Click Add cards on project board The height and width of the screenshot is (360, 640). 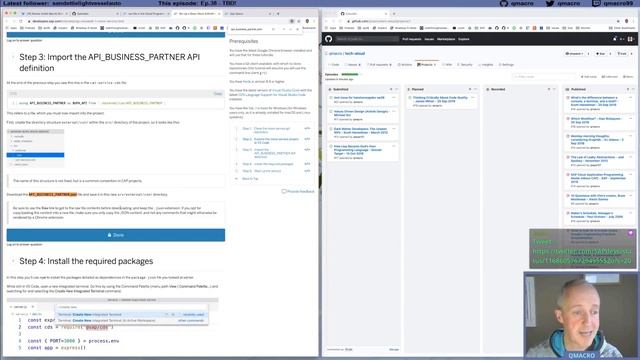pos(589,76)
